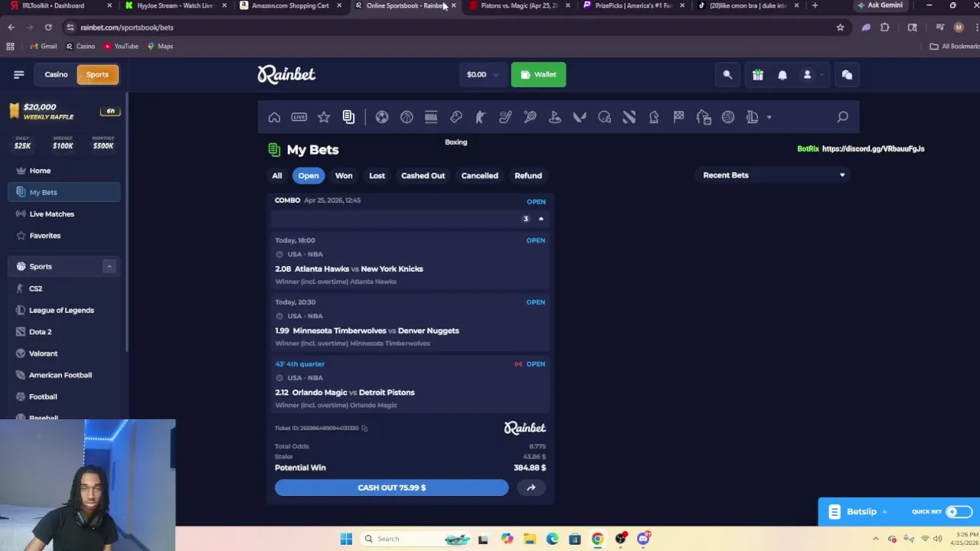Open Atlanta Hawks vs New York Knicks match
The height and width of the screenshot is (551, 980).
pyautogui.click(x=349, y=269)
